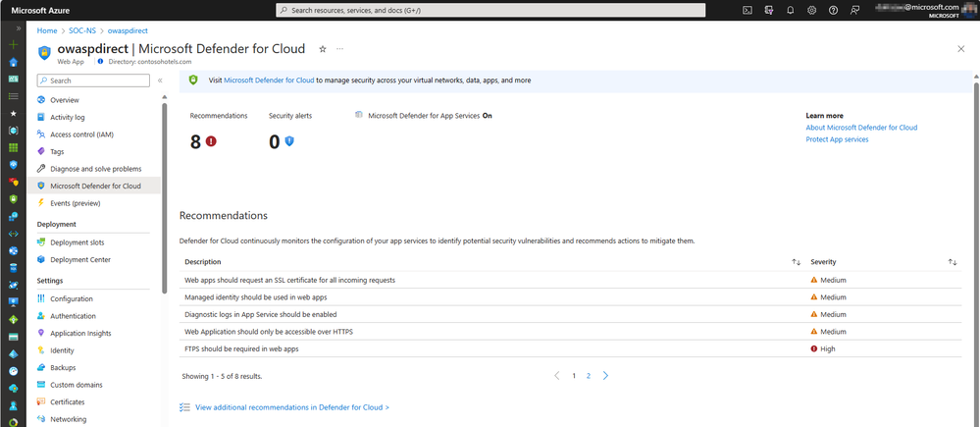
Task: Go to previous page of recommendations arrow
Action: [557, 376]
